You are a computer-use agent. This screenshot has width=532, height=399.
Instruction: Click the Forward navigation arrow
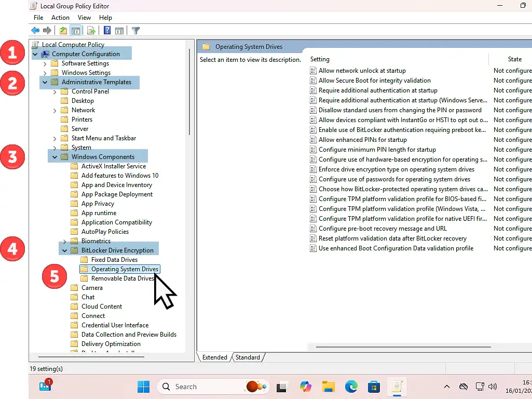pyautogui.click(x=46, y=30)
